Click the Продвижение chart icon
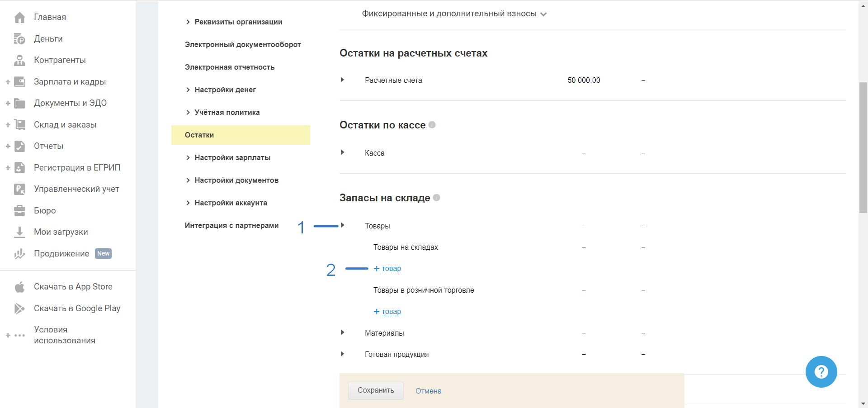Viewport: 868px width, 408px height. (x=19, y=254)
